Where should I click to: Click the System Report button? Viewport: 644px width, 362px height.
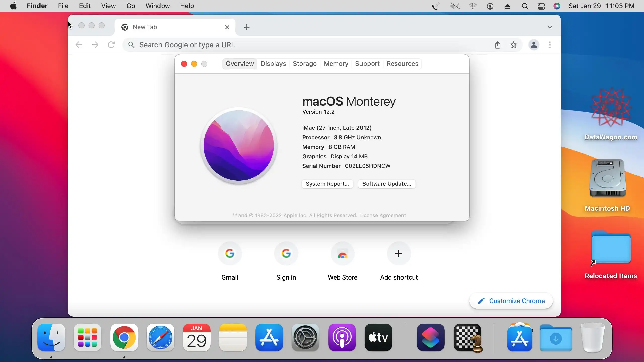327,184
